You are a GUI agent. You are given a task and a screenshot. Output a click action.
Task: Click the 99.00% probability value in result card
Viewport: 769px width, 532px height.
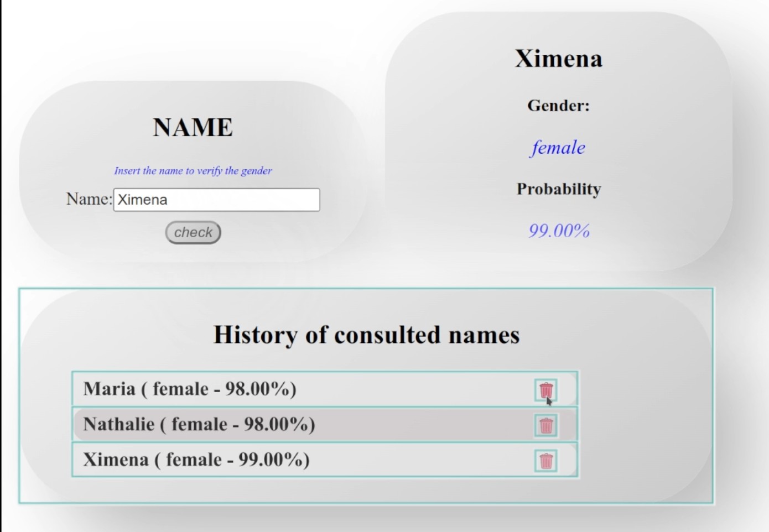click(559, 231)
